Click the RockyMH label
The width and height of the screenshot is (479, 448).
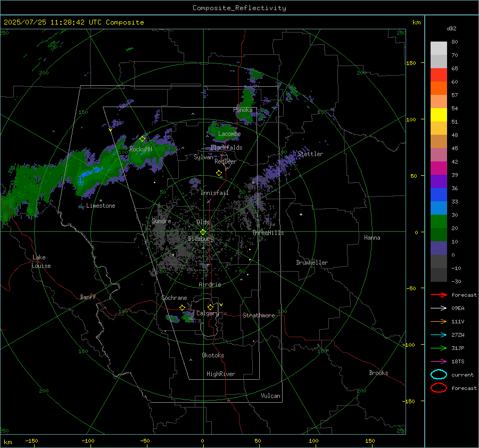pos(141,149)
